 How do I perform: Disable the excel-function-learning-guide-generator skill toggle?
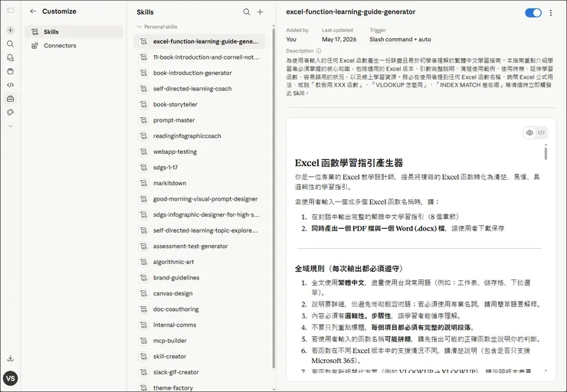533,13
